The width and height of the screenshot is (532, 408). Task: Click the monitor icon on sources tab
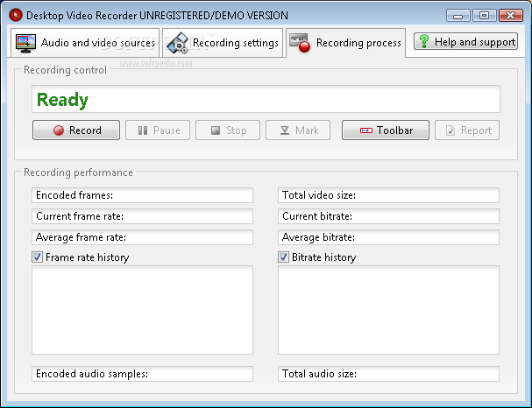25,44
